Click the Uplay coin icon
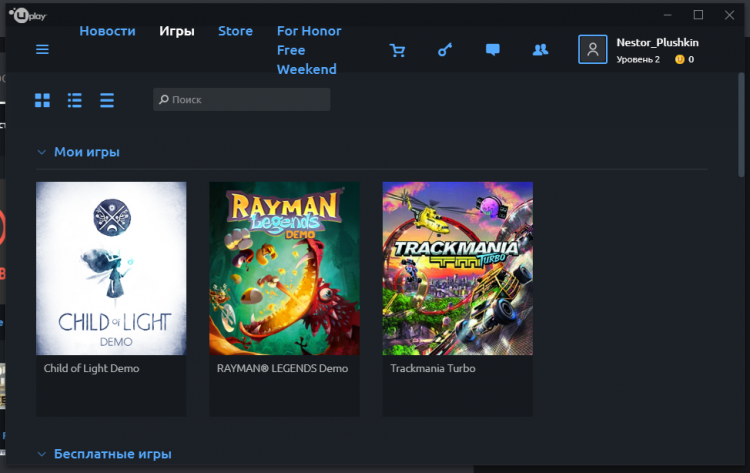This screenshot has height=473, width=750. (679, 59)
